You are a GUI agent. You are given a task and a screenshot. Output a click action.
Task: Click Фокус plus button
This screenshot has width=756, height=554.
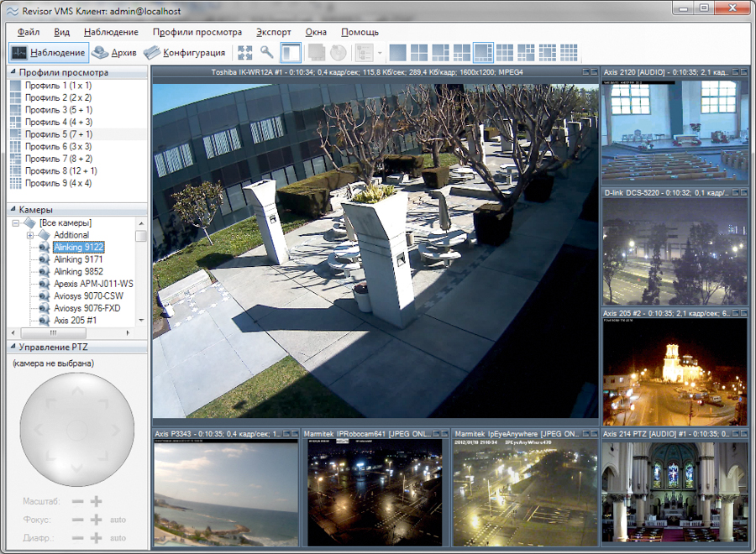pos(96,520)
